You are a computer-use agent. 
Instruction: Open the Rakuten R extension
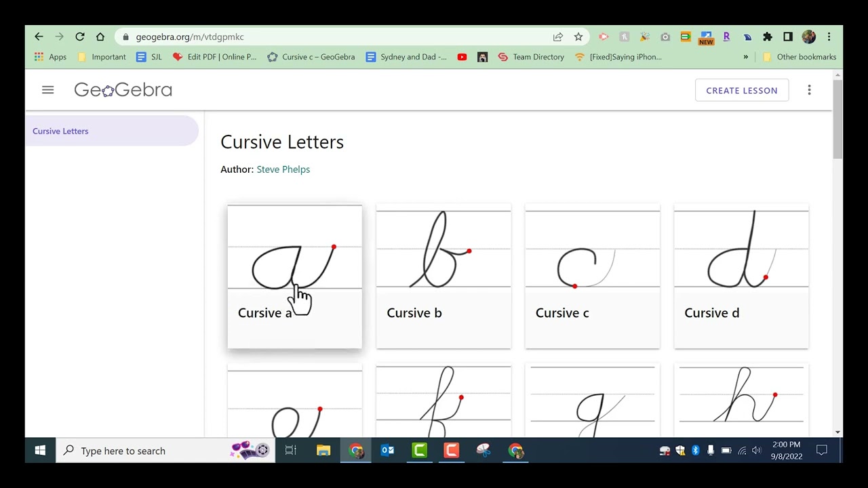[726, 37]
